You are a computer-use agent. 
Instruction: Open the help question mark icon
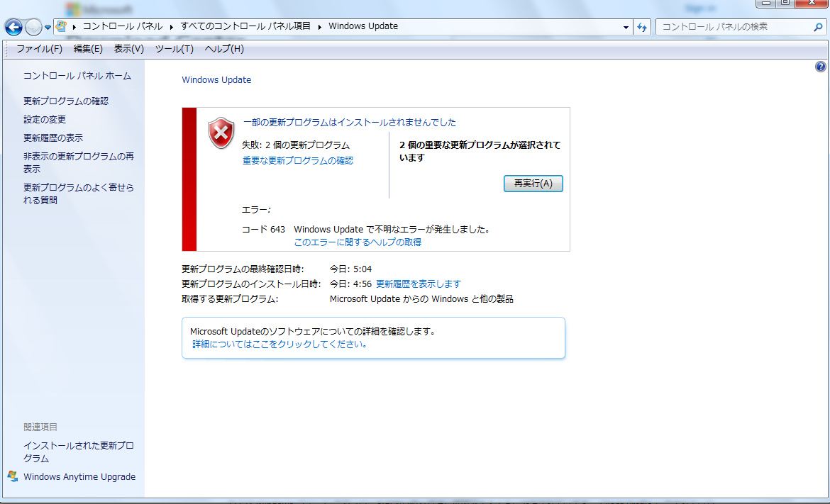point(821,67)
